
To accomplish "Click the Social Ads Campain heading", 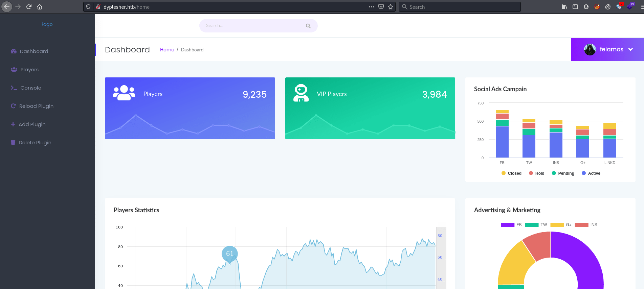I will (x=500, y=89).
